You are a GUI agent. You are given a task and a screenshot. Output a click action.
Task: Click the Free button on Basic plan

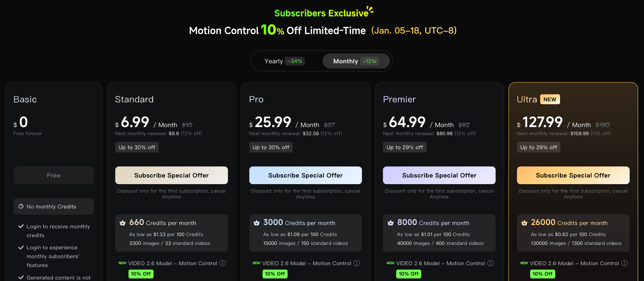[x=53, y=175]
